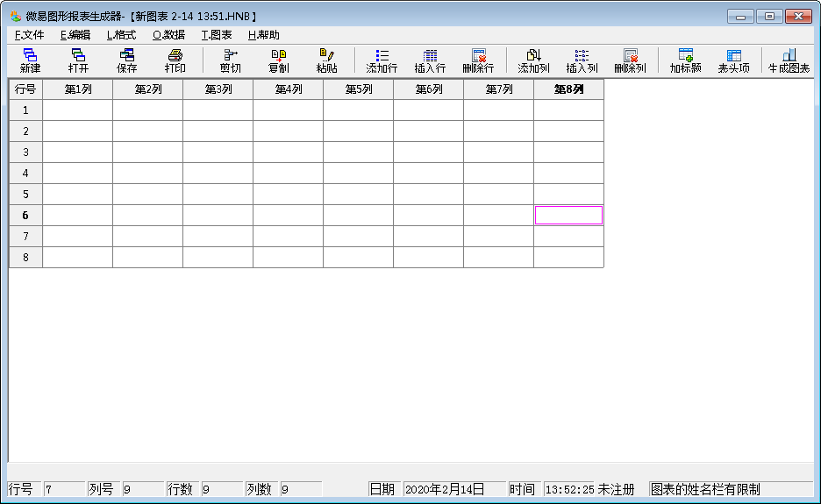Screen dimensions: 821x504
Task: Click the 粘贴 (Paste) toolbar icon
Action: [x=326, y=60]
